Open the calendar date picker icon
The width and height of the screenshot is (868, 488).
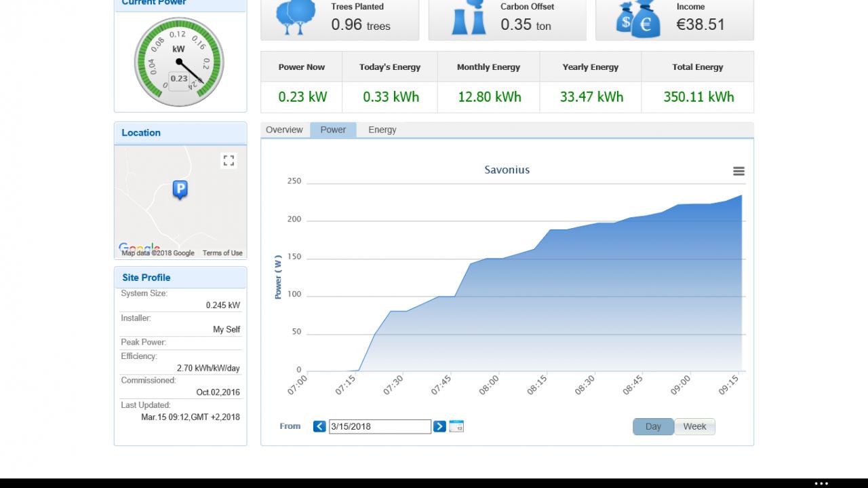456,426
